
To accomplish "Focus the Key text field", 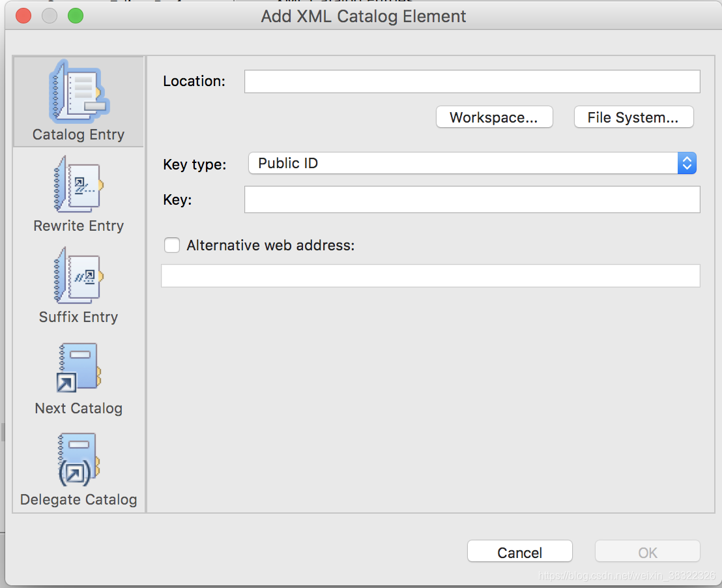I will (x=472, y=199).
